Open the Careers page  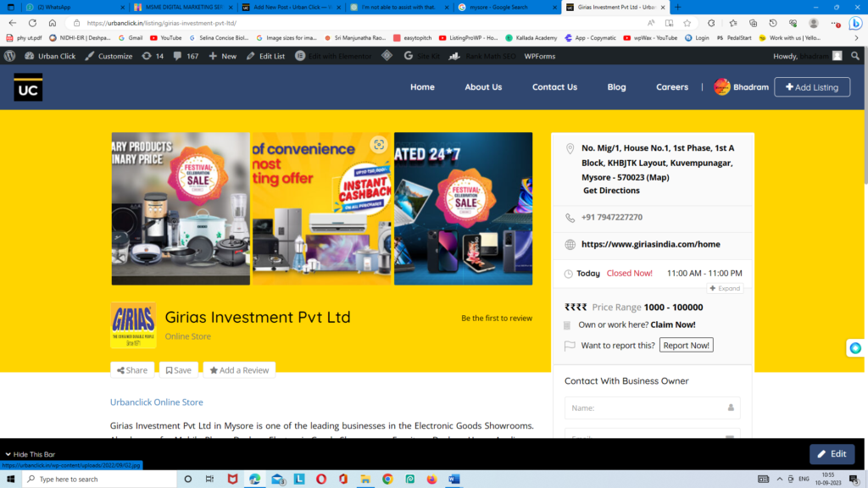(x=672, y=87)
